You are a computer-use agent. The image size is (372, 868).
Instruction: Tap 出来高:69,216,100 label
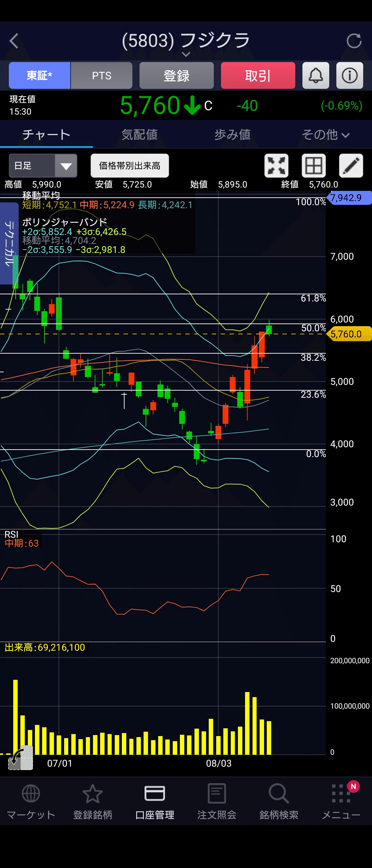(x=45, y=647)
